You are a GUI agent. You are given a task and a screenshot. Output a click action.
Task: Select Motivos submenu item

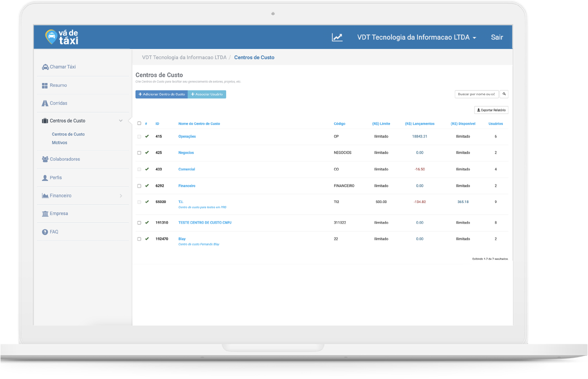(59, 142)
